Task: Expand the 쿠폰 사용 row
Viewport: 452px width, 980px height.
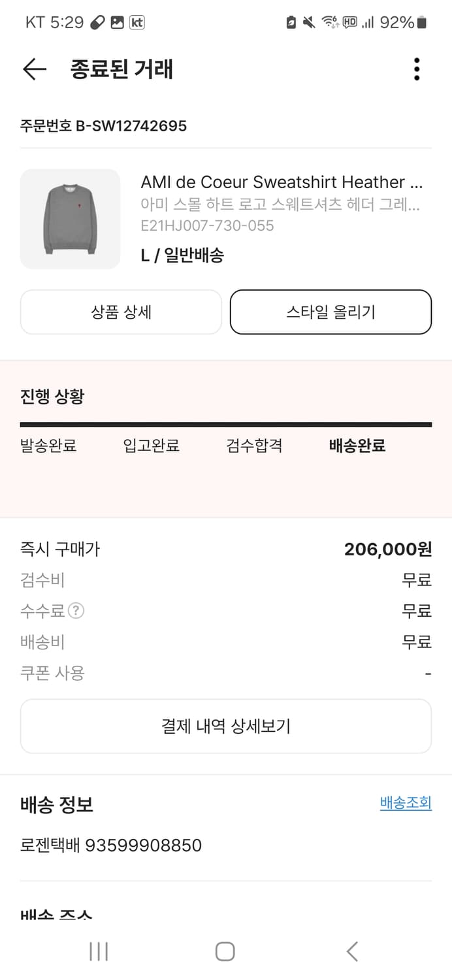Action: coord(44,673)
